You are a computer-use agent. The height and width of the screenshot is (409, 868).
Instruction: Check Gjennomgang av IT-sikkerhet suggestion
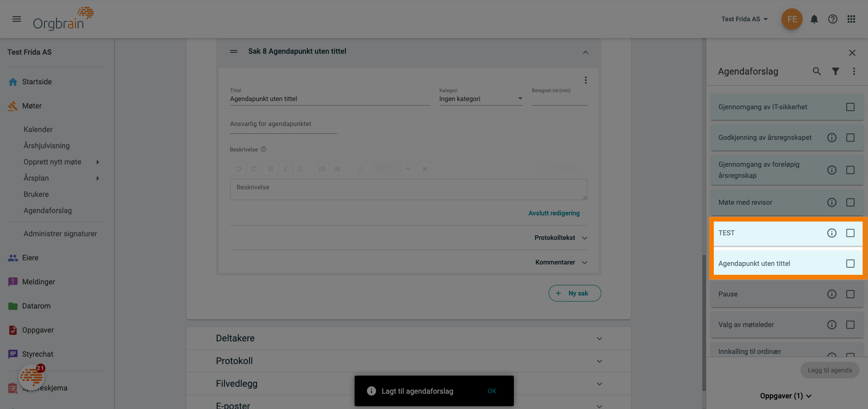pos(850,107)
